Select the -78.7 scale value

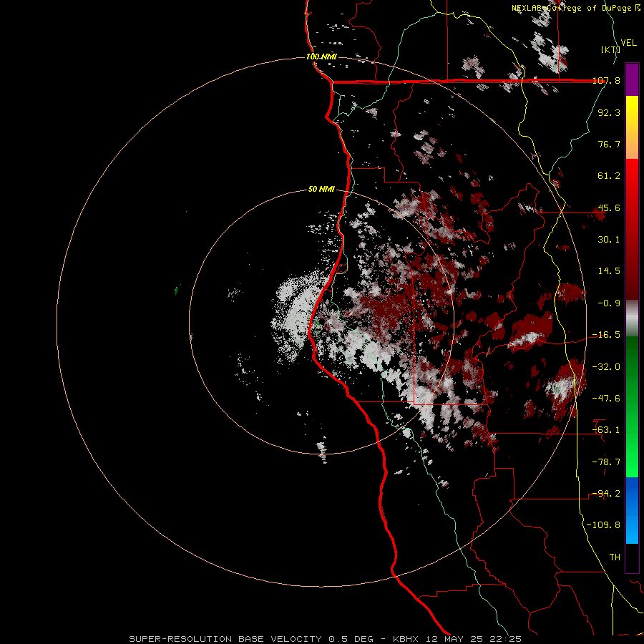[606, 462]
